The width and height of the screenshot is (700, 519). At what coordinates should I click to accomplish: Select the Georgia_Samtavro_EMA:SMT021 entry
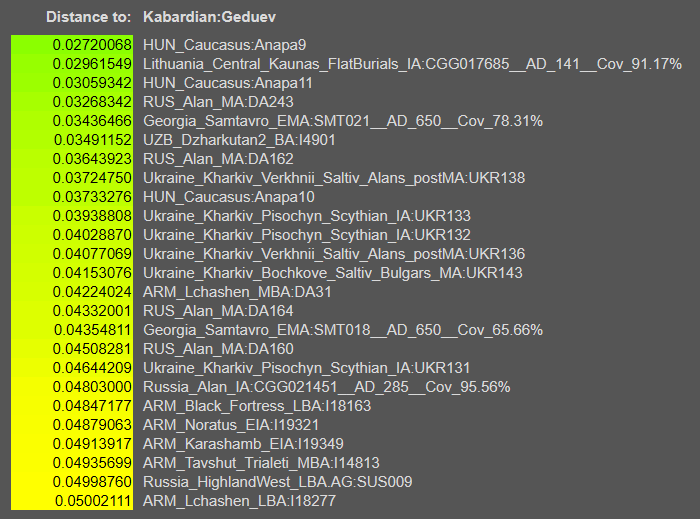343,121
